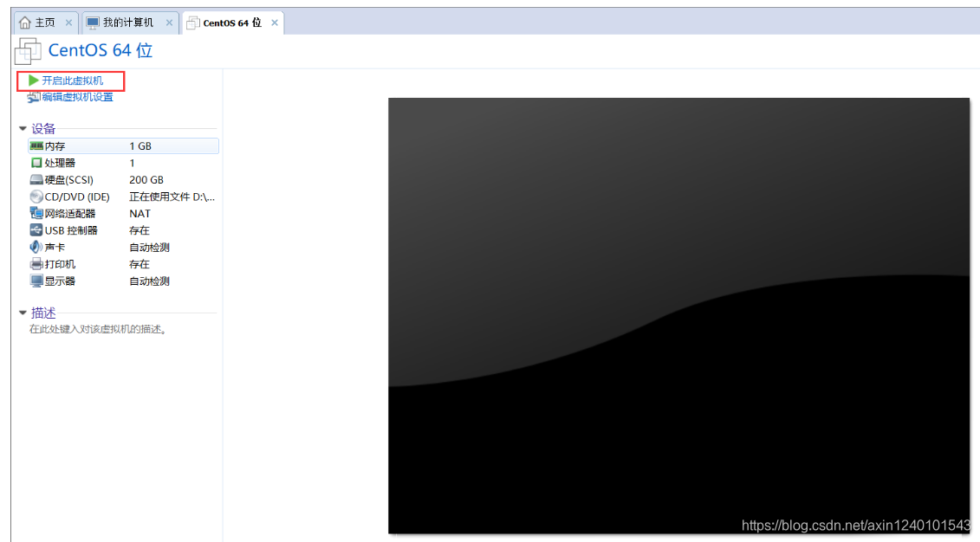Open 编辑虚拟机设置 link
980x542 pixels.
(x=77, y=98)
